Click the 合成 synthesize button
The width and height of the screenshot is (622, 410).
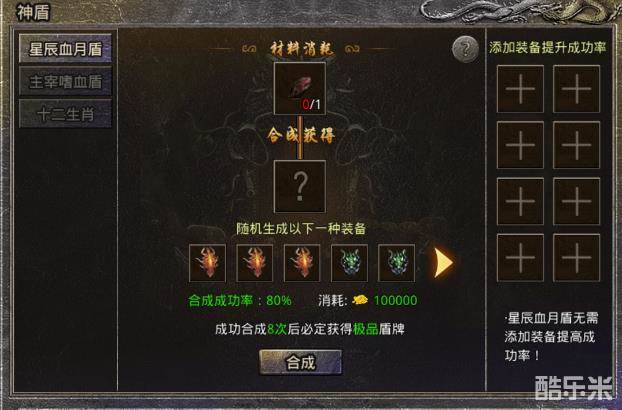point(300,362)
